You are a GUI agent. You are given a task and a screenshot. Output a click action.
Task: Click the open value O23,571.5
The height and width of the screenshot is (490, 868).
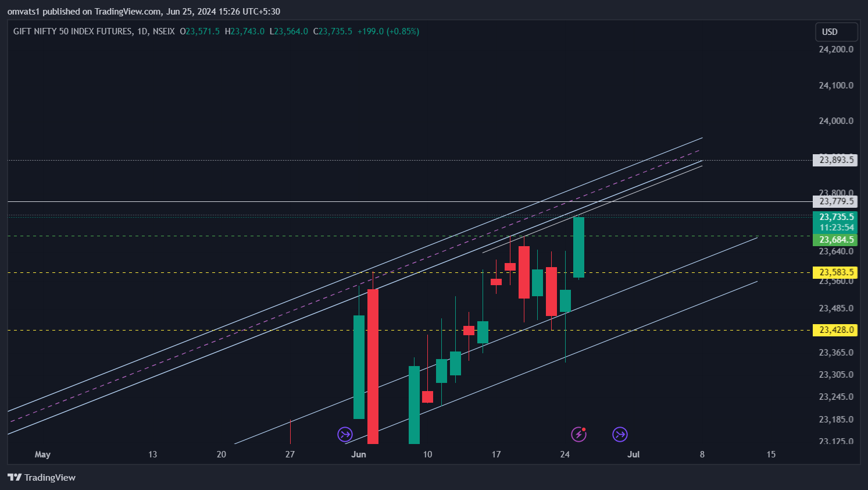(x=199, y=31)
